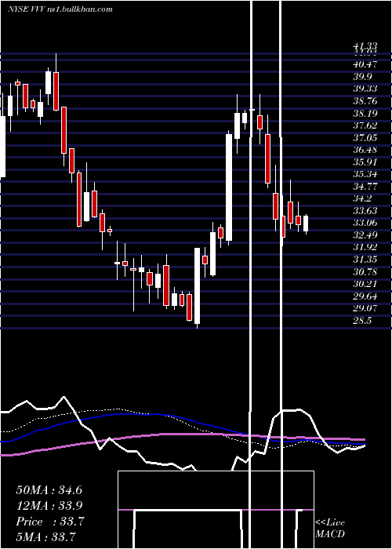Click the tallest white candlestick near 37
Viewport: 392px width, 549px height.
point(229,187)
